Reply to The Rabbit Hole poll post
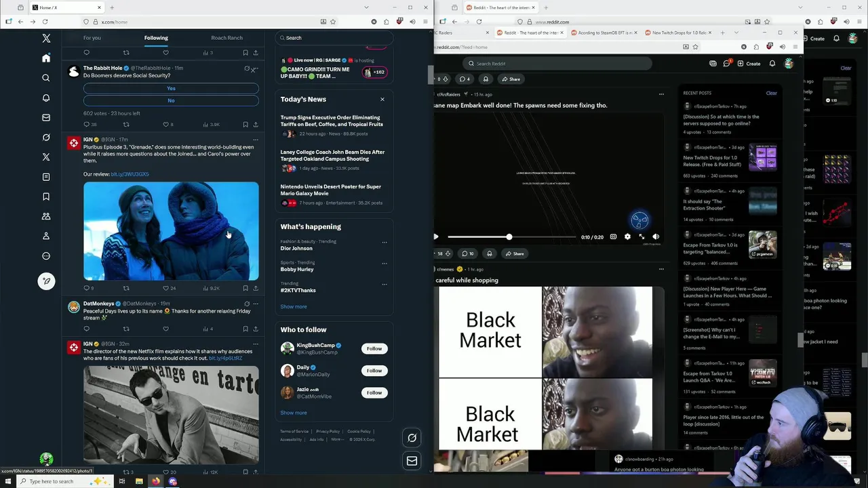The image size is (868, 488). 87,125
